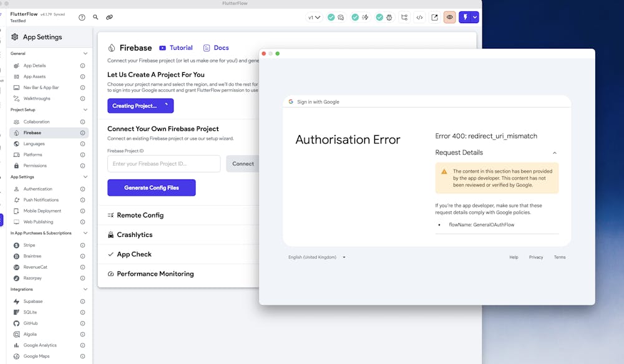
Task: Click the Help link in Google sign-in window
Action: click(514, 257)
